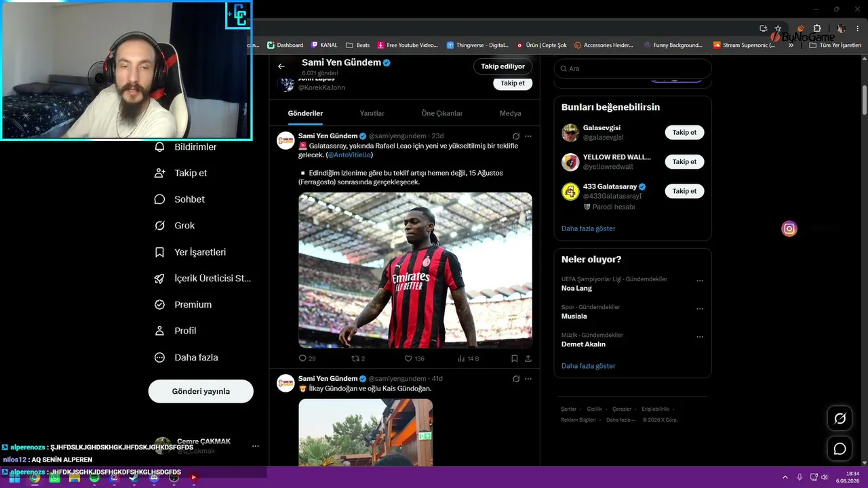Follow Galasevgisi with Takip et

(x=684, y=133)
